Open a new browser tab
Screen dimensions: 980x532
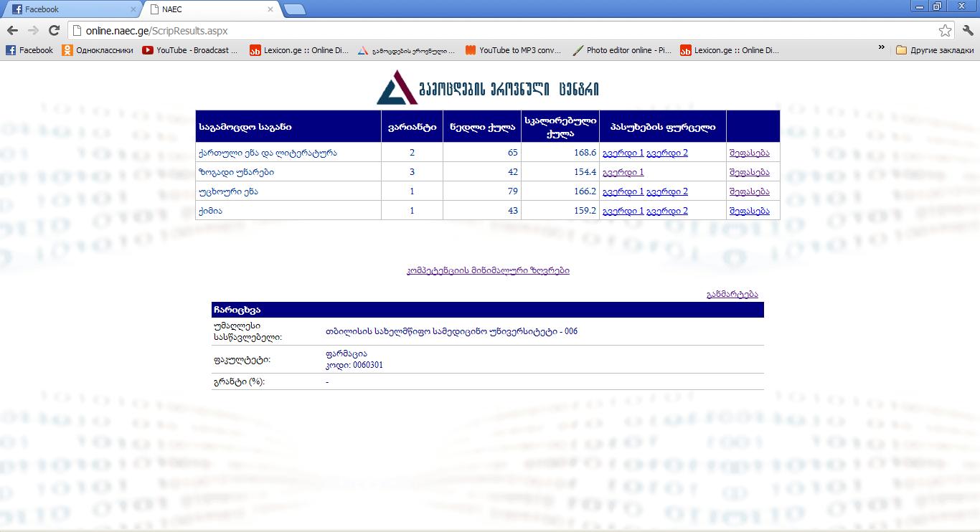[294, 9]
